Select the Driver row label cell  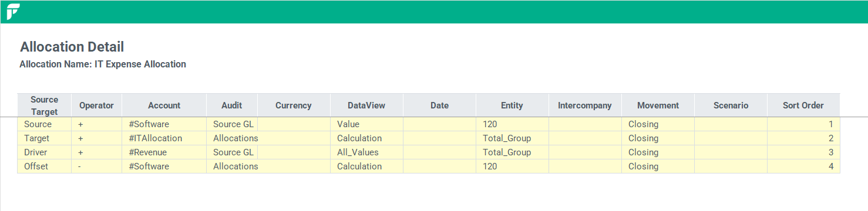44,152
